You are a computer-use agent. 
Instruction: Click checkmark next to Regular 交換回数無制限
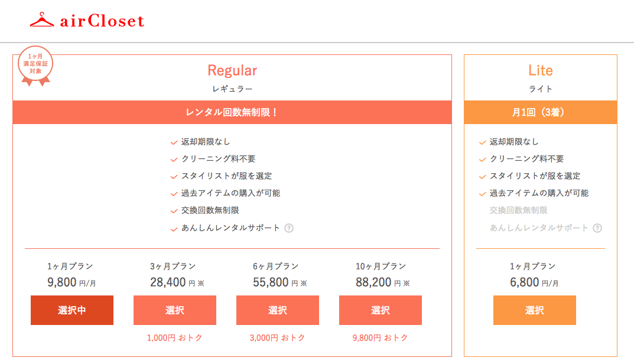[174, 211]
